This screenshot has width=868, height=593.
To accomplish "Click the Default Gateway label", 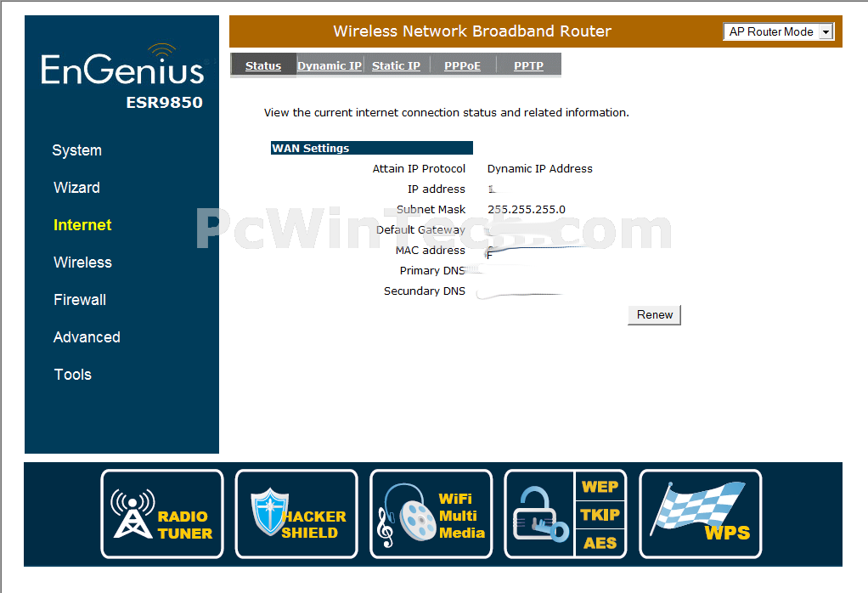I will (x=420, y=229).
